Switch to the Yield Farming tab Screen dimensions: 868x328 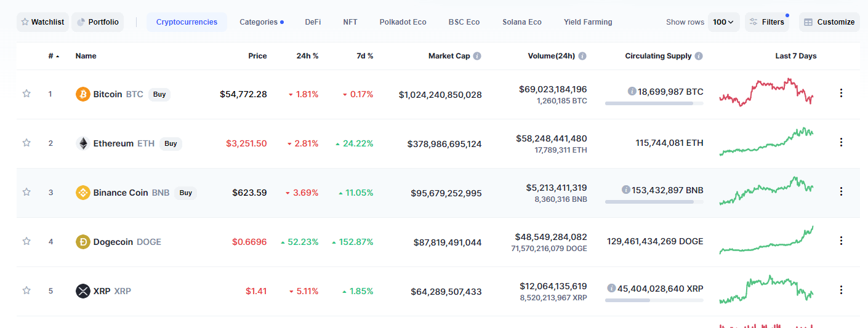[588, 22]
